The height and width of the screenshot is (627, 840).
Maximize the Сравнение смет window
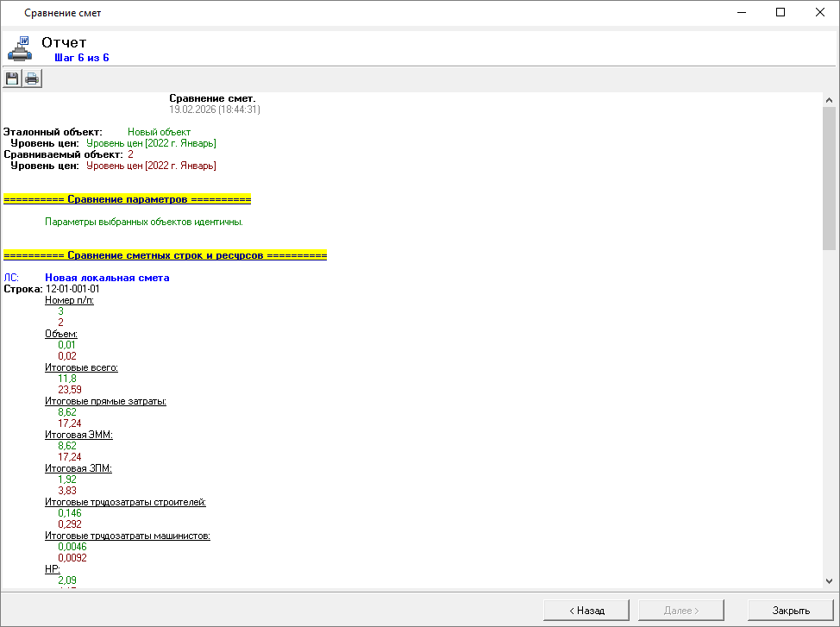click(780, 13)
